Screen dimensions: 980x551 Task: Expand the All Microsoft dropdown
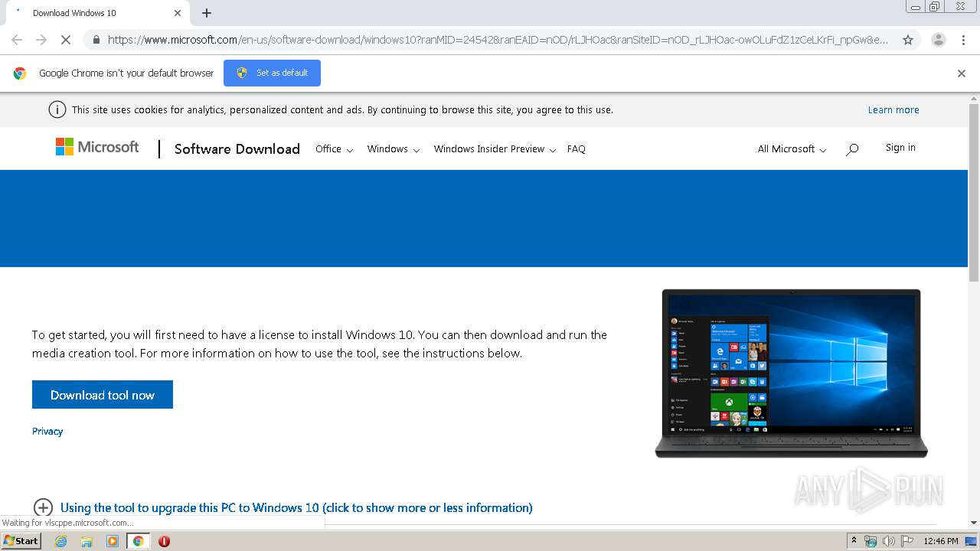(792, 149)
